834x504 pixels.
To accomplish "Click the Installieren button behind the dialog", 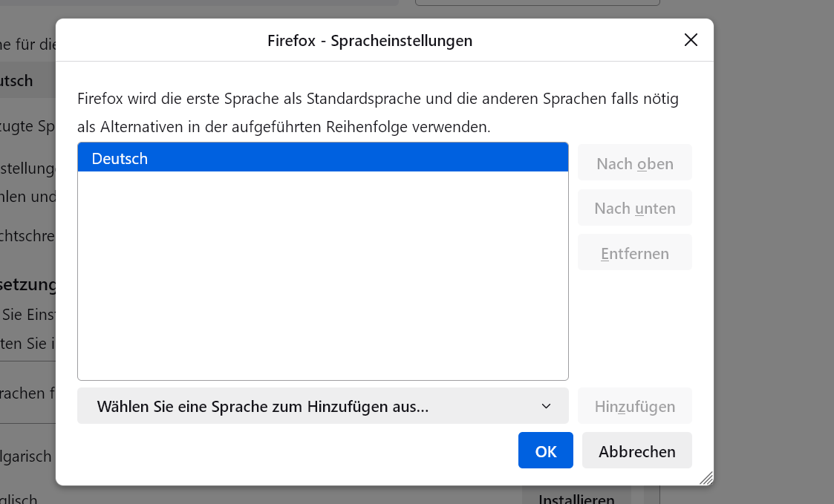I will tap(576, 497).
